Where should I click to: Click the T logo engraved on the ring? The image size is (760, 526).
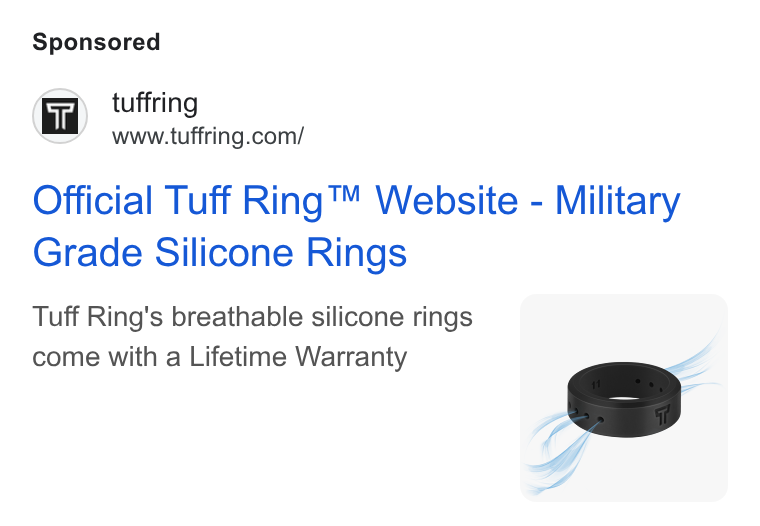(662, 416)
